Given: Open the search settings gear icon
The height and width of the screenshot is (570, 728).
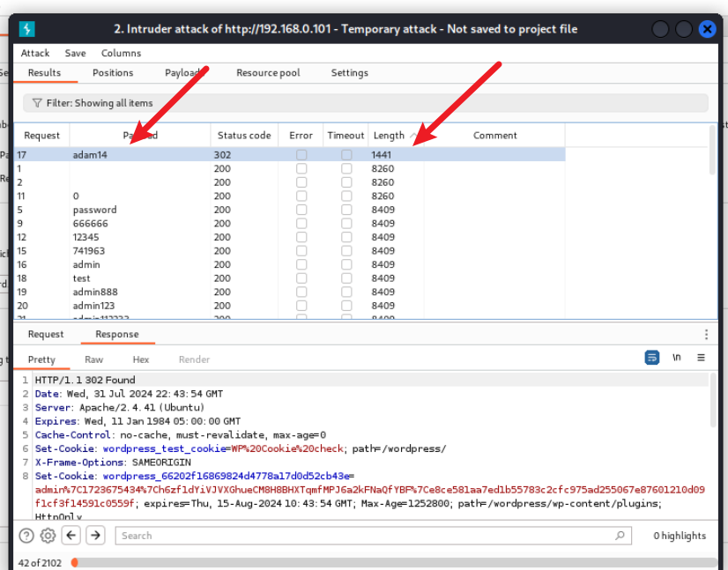Looking at the screenshot, I should point(48,536).
